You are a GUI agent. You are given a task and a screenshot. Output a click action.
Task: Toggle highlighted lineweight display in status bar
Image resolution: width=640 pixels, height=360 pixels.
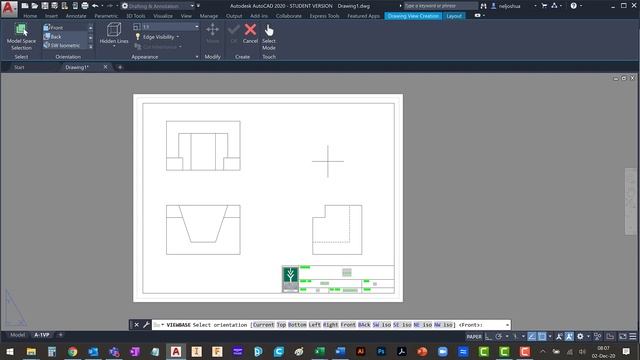tap(531, 336)
